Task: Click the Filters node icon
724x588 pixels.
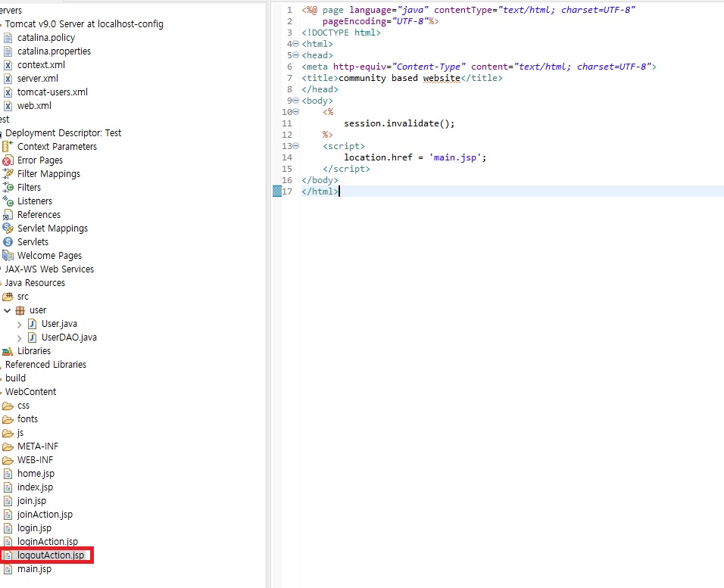Action: (x=8, y=188)
